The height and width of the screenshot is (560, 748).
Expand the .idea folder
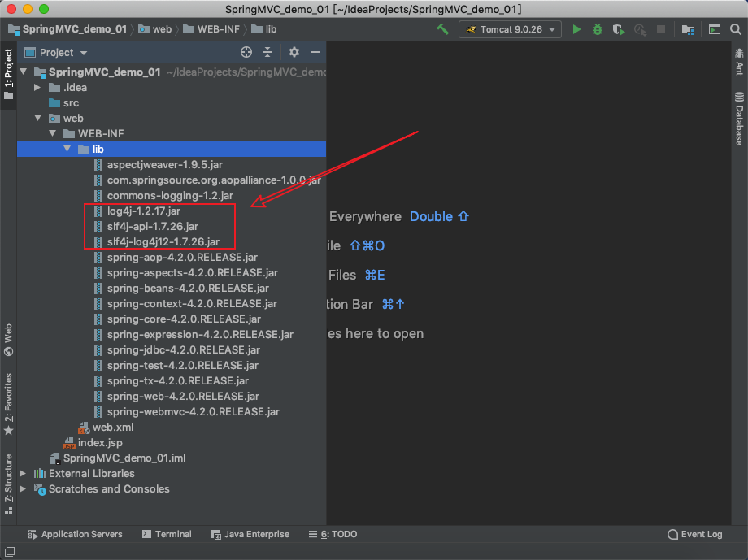tap(37, 87)
